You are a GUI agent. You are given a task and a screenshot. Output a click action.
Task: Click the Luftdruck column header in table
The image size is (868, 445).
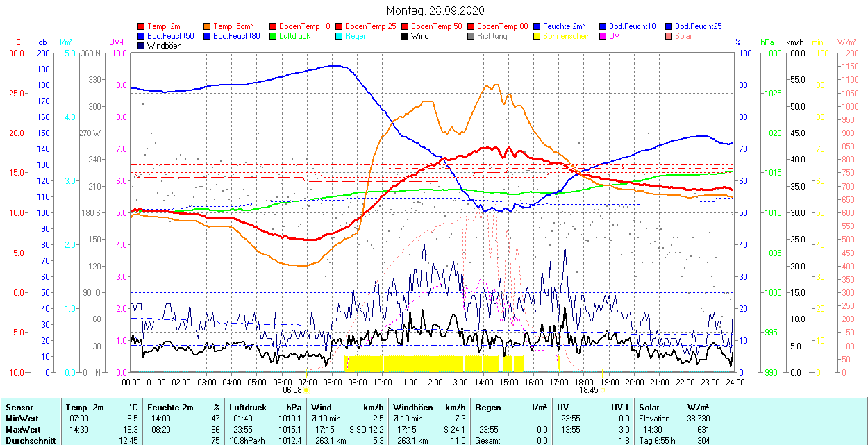click(247, 408)
